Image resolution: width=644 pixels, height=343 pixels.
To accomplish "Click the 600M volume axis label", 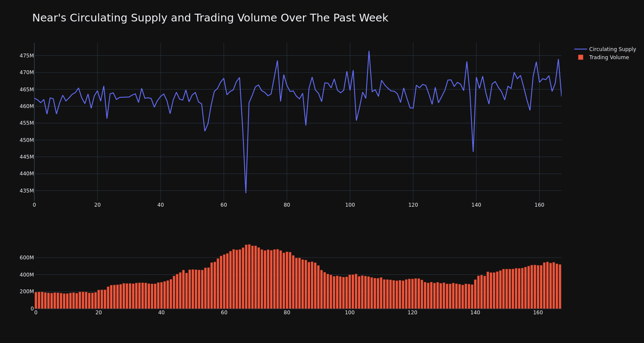I will (26, 258).
